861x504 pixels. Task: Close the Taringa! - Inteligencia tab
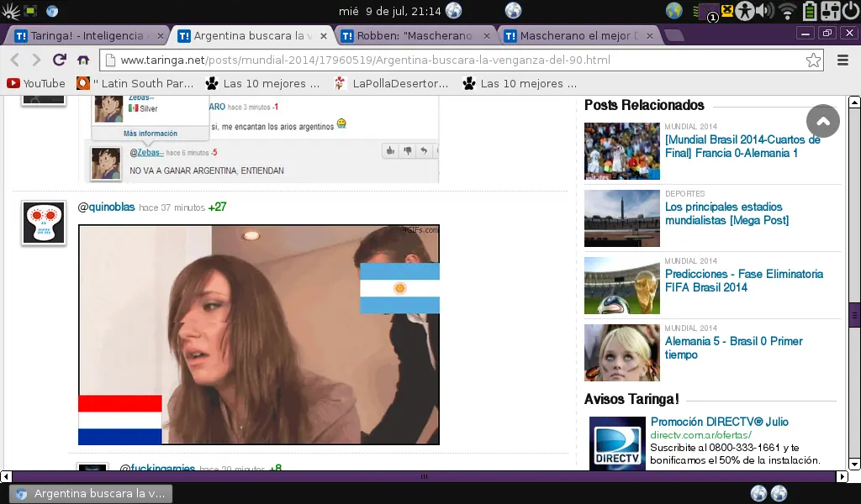point(160,35)
